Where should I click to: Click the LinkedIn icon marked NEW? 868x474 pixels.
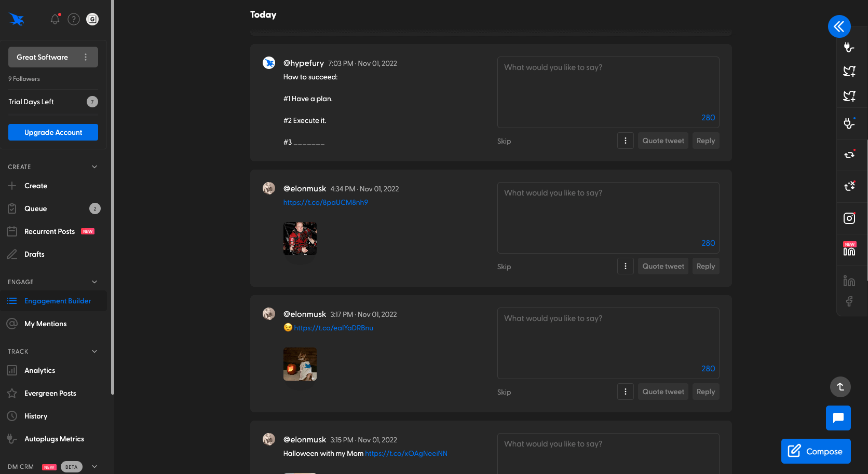coord(849,249)
